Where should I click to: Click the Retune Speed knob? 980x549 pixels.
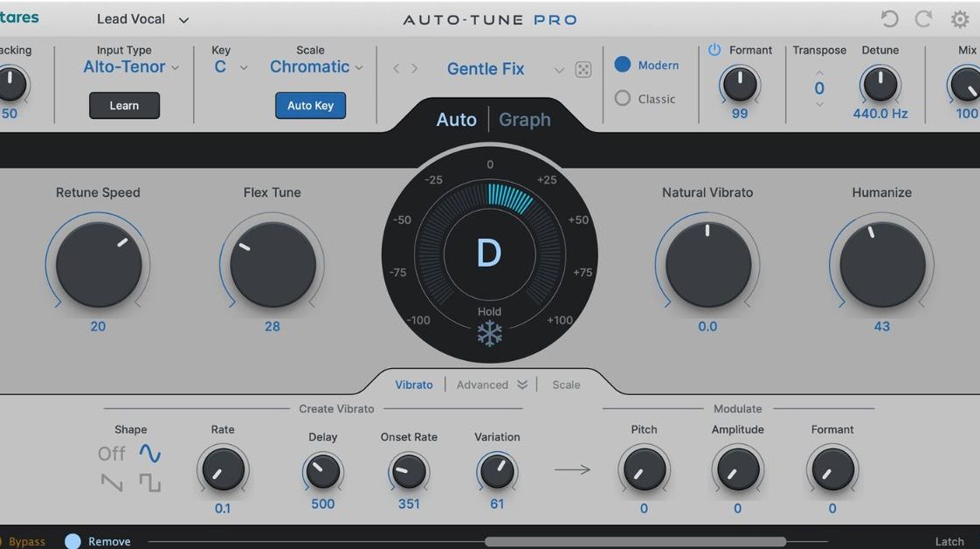point(98,264)
